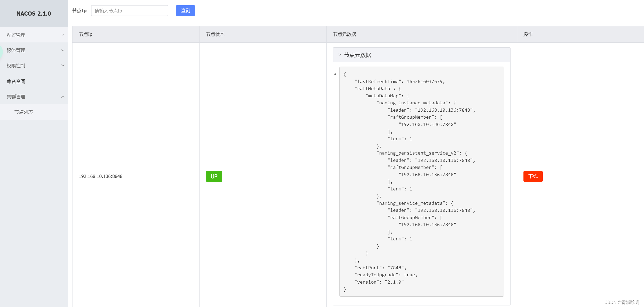Image resolution: width=644 pixels, height=307 pixels.
Task: Expand the 服务管理 menu chevron
Action: (63, 50)
